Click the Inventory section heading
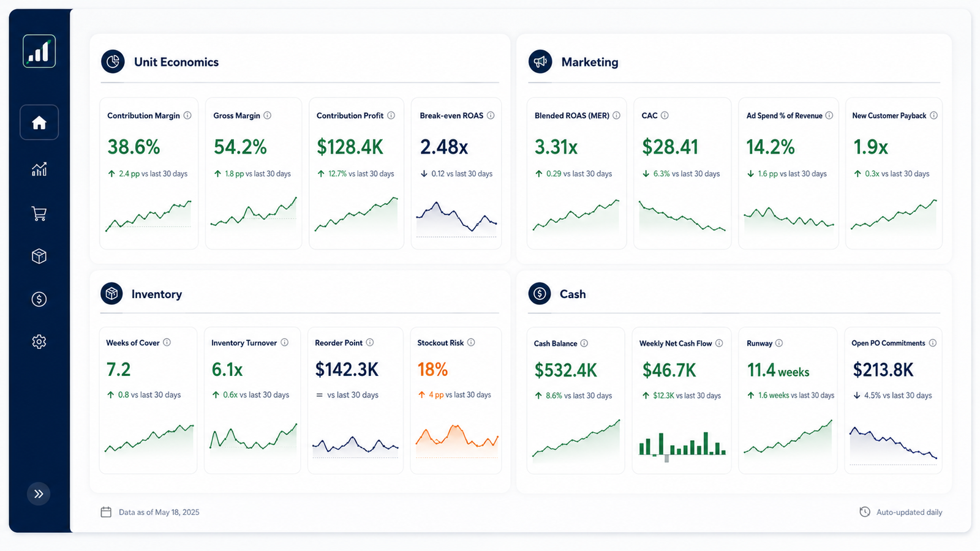980x551 pixels. click(157, 294)
